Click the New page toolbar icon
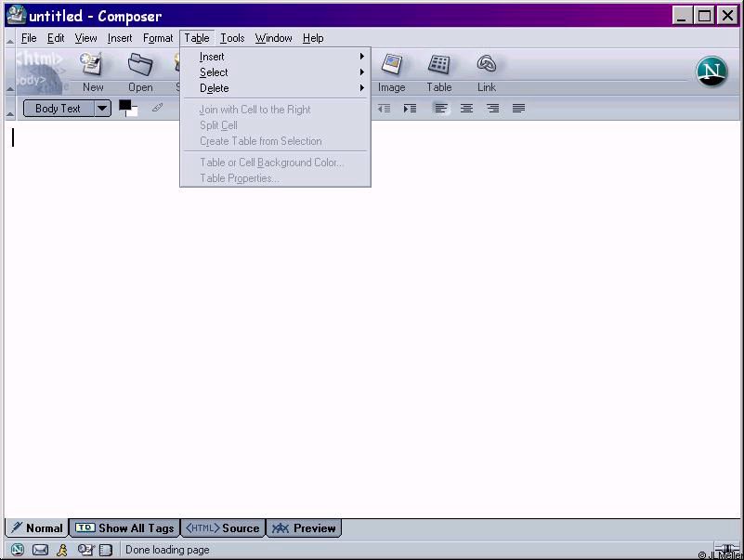This screenshot has width=744, height=560. [92, 64]
